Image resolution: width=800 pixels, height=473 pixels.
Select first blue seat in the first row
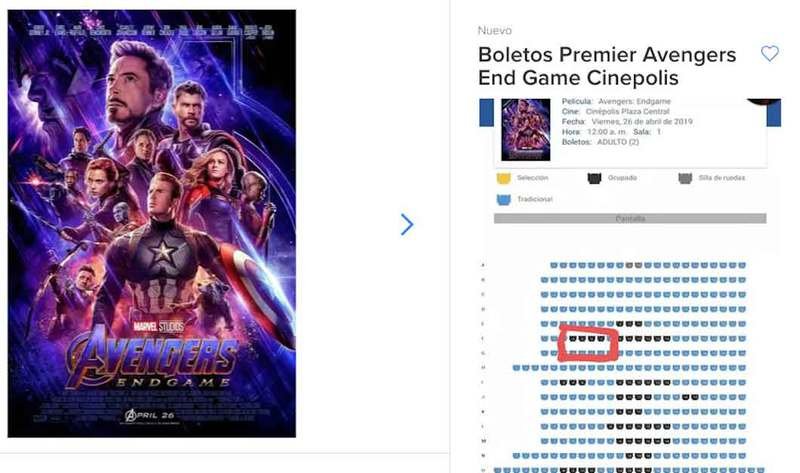554,265
